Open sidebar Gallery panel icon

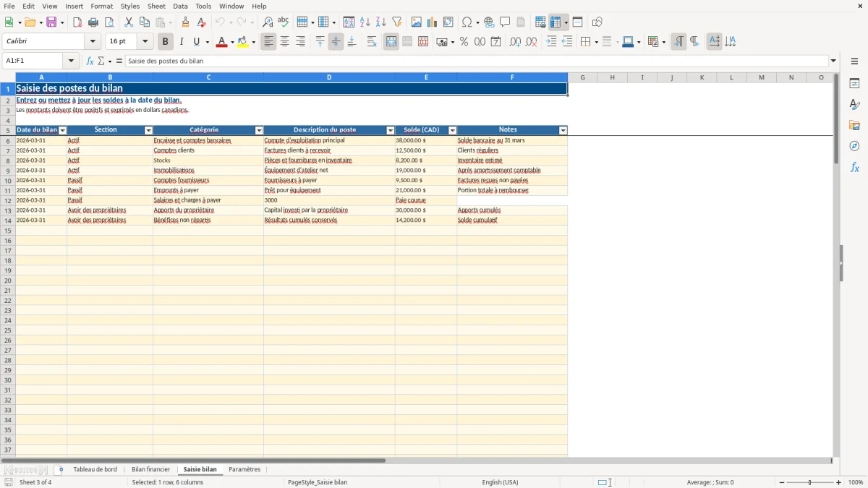click(x=854, y=126)
